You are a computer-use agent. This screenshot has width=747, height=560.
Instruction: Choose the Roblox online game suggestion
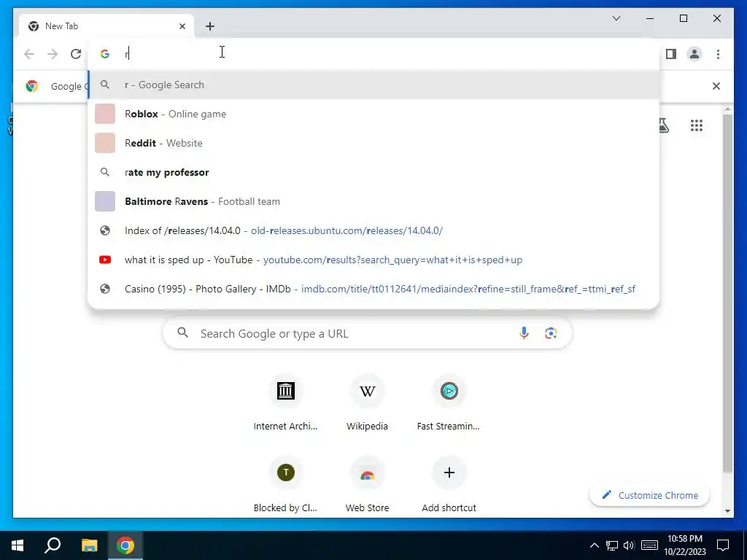373,114
